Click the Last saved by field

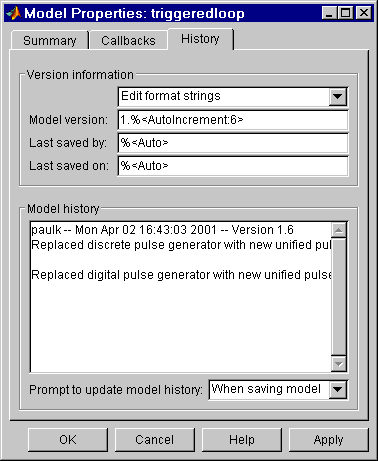(x=233, y=143)
